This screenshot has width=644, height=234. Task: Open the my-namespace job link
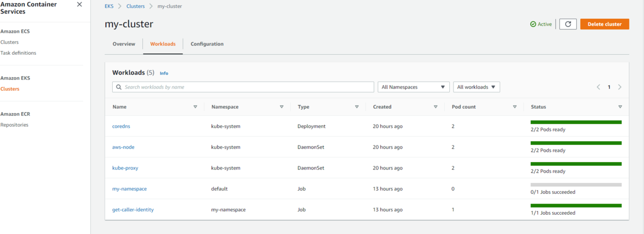pos(129,189)
